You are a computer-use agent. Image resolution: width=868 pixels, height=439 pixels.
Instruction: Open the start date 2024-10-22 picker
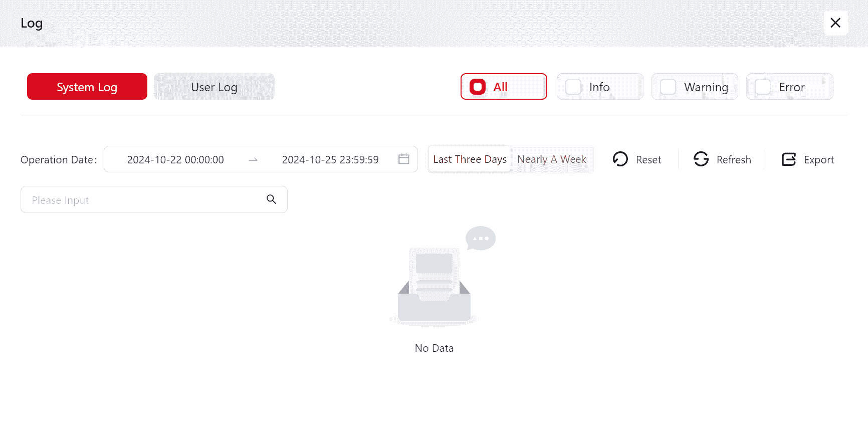coord(175,160)
